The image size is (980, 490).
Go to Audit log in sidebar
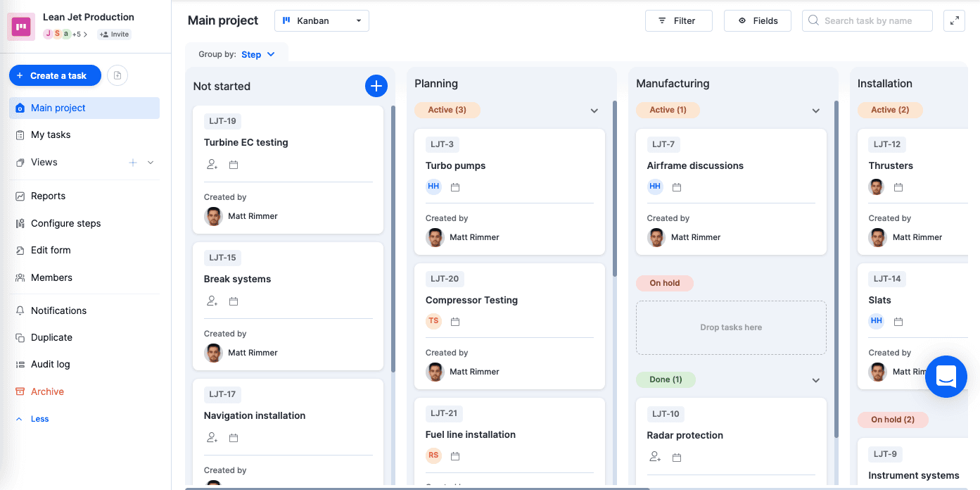(50, 365)
